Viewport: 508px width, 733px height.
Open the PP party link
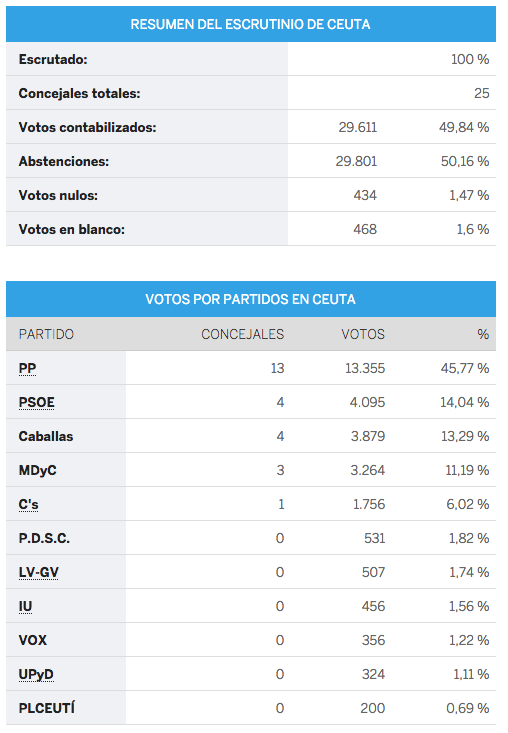point(27,368)
